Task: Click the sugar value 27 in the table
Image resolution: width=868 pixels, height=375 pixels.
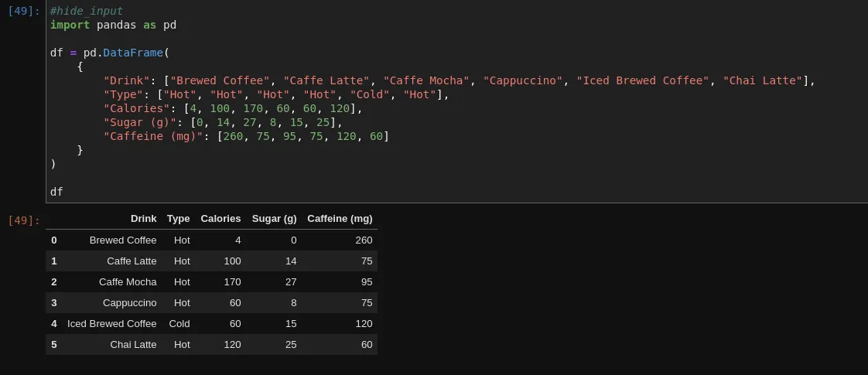Action: [x=291, y=282]
